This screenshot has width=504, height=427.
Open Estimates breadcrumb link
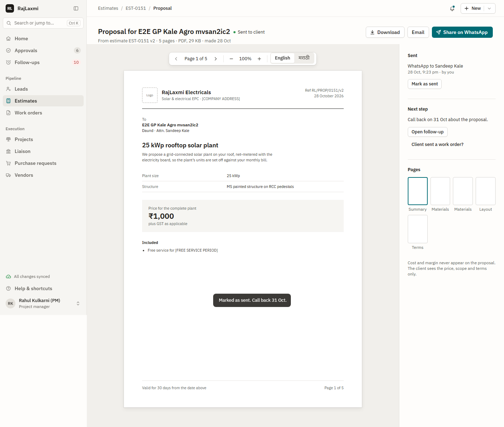[x=108, y=8]
